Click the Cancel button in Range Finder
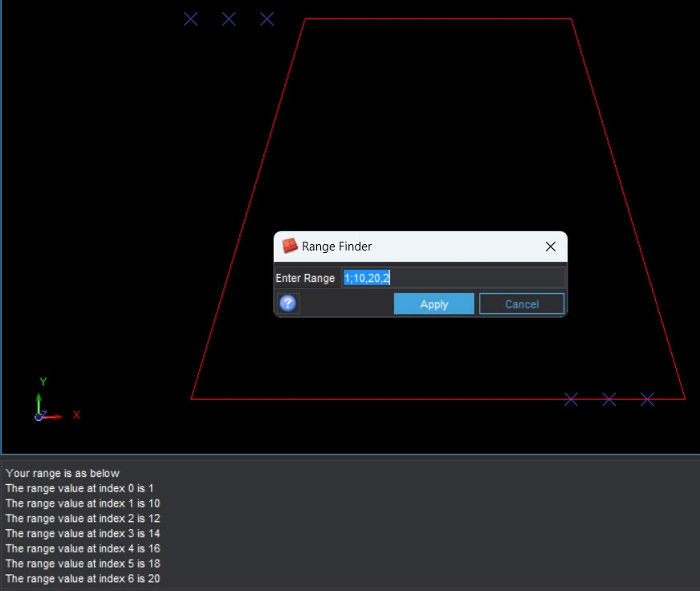700x591 pixels. point(522,304)
